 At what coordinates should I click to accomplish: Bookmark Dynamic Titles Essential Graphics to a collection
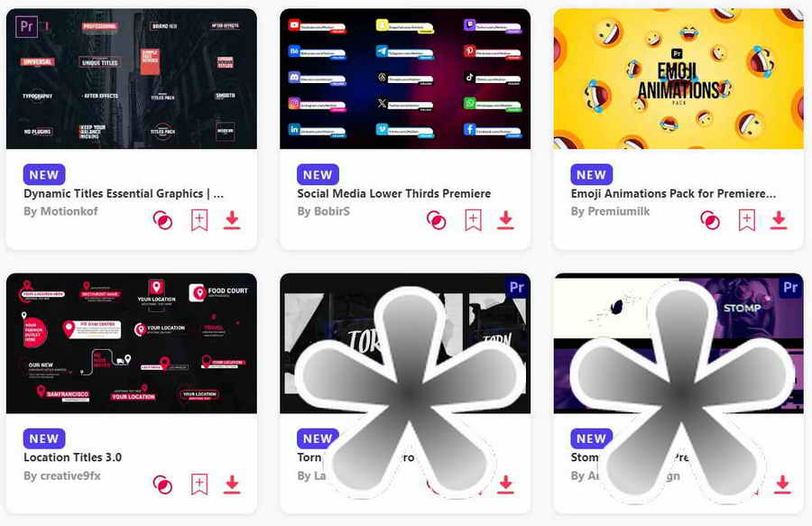coord(199,220)
